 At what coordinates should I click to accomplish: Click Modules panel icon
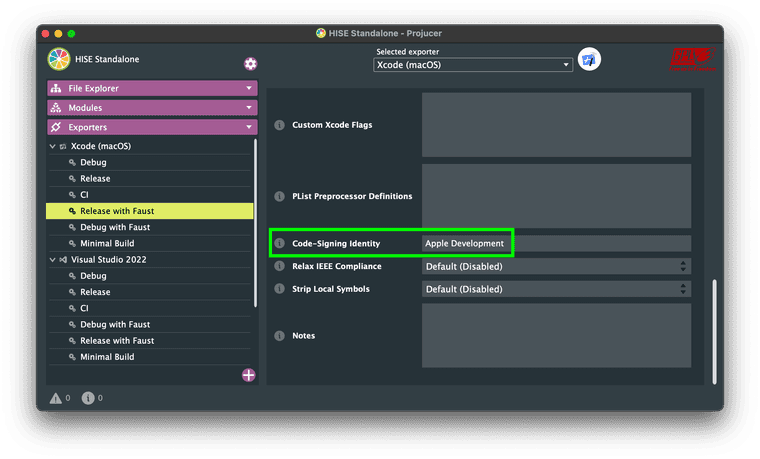click(56, 108)
